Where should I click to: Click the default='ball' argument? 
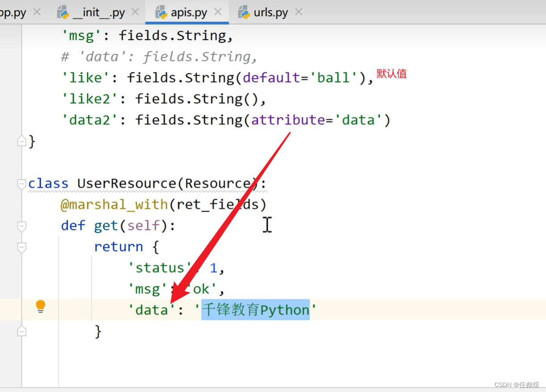click(299, 78)
